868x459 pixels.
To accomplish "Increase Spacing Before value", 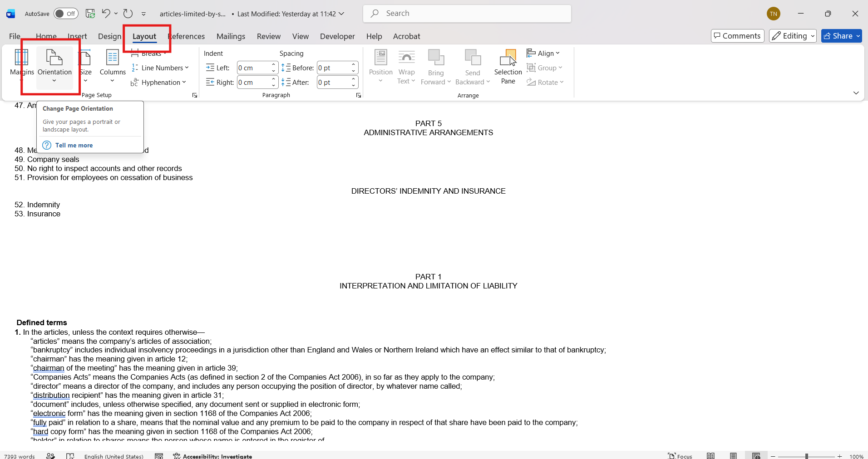I will coord(353,65).
